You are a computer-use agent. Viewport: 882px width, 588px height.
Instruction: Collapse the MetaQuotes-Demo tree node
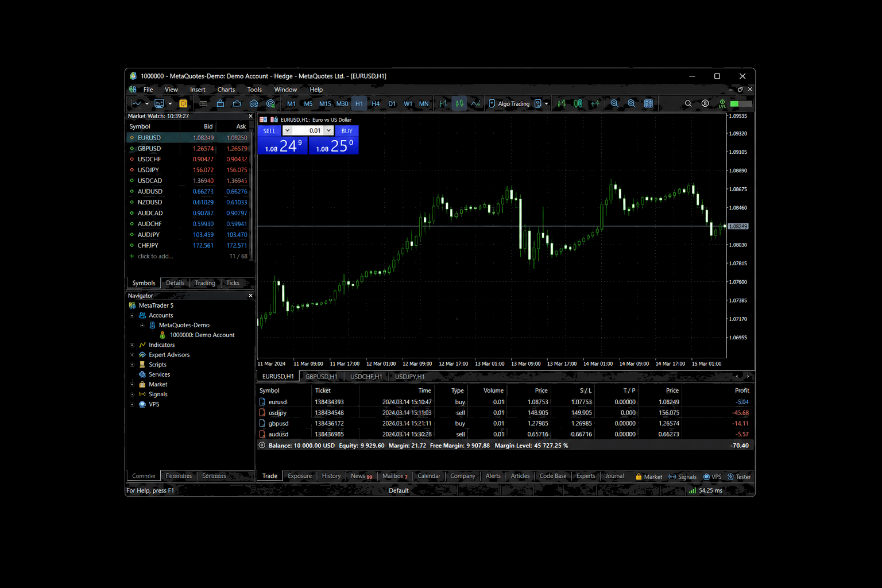coord(142,325)
